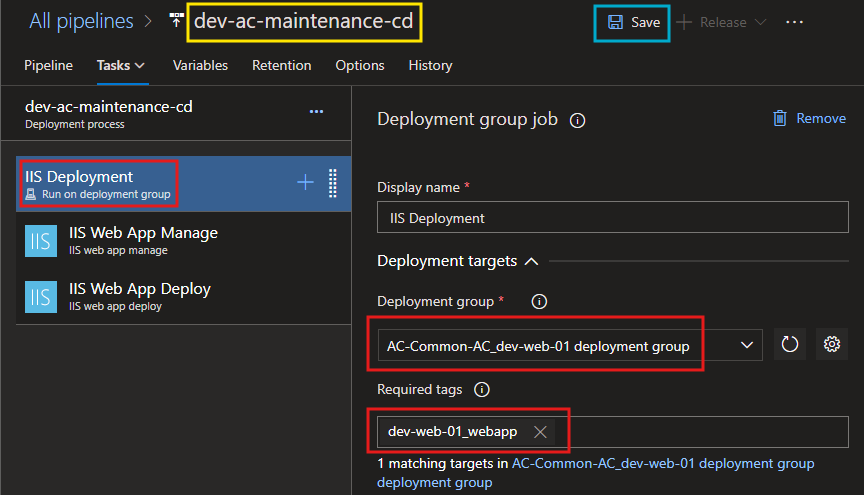This screenshot has height=495, width=864.
Task: Select the IIS Web App Manage task
Action: pos(183,240)
